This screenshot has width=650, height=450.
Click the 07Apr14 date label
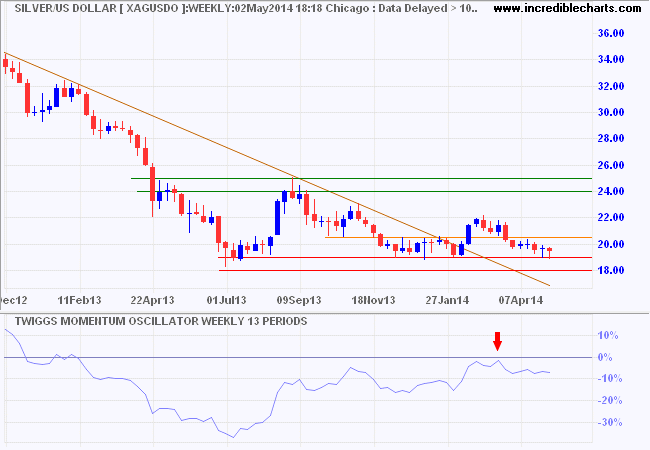pos(521,300)
